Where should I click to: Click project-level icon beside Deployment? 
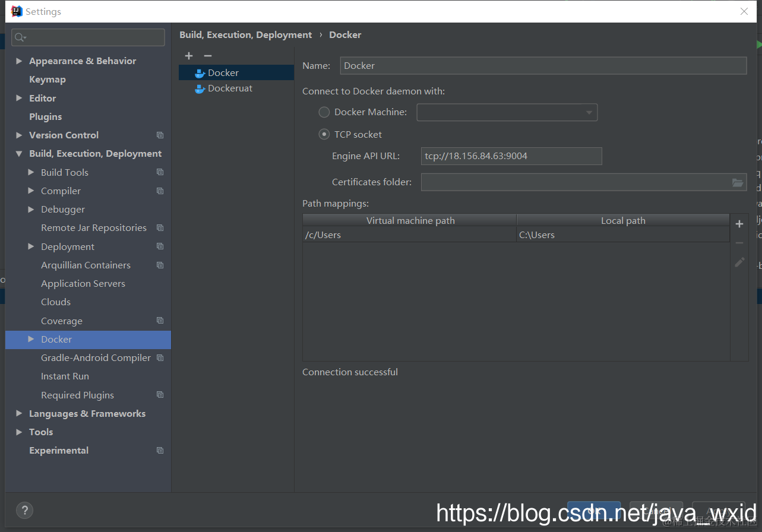(x=160, y=246)
